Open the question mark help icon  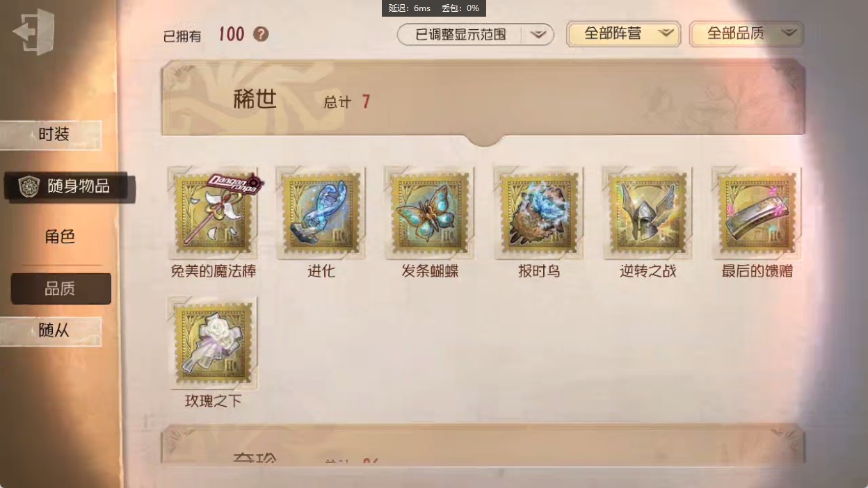tap(261, 34)
